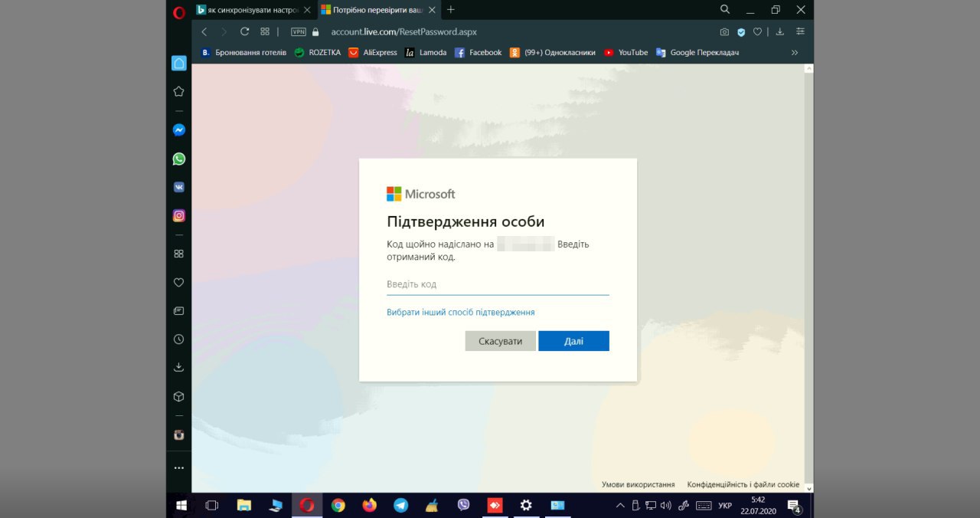Click the page vertical scrollbar
This screenshot has width=980, height=518.
[x=808, y=278]
